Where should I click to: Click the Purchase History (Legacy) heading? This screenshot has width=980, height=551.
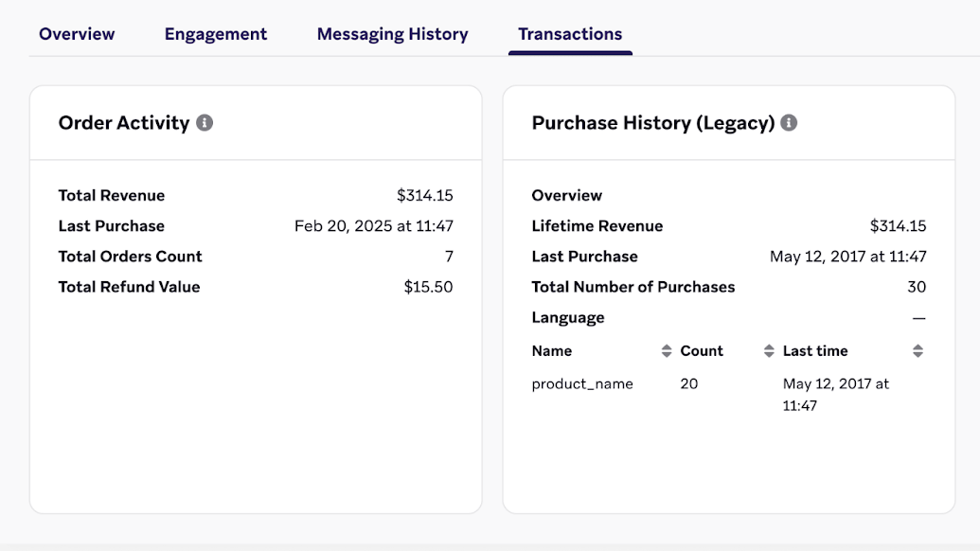coord(653,123)
